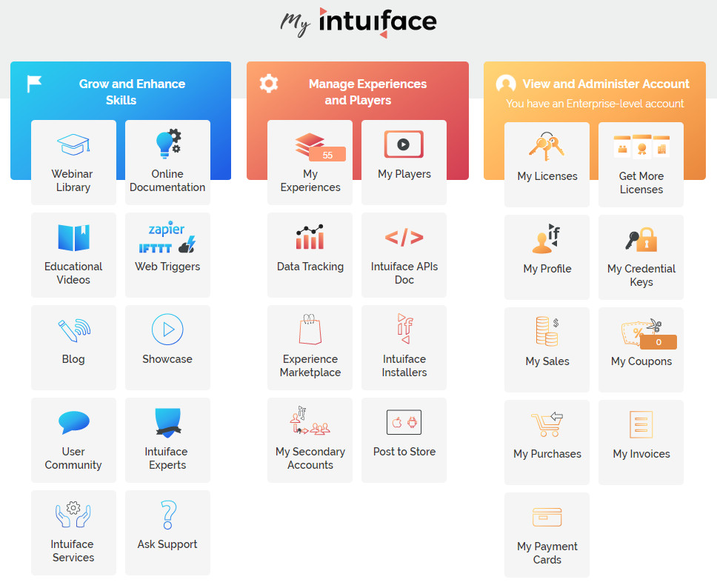Open the Webinar Library graduation cap icon
Screen dimensions: 717x588
[73, 144]
